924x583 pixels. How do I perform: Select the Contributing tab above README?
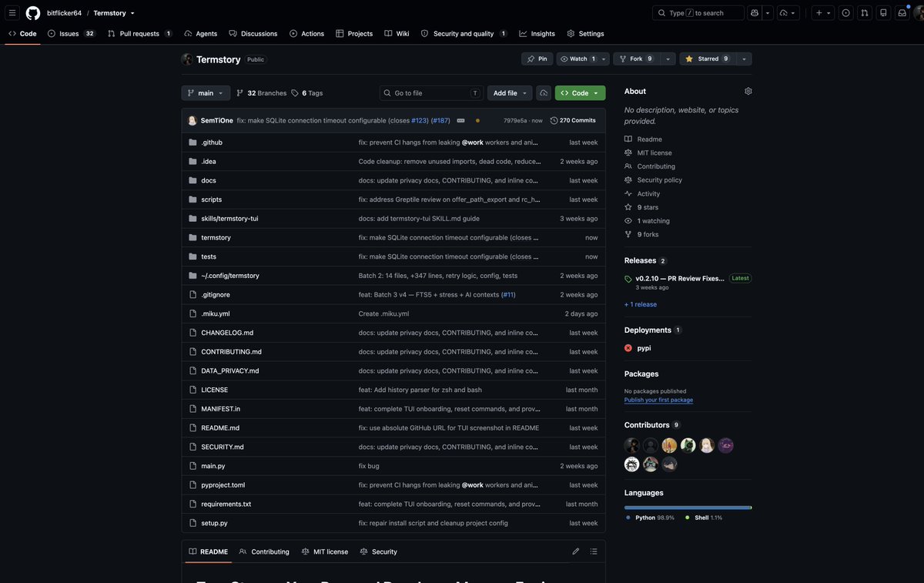[264, 551]
